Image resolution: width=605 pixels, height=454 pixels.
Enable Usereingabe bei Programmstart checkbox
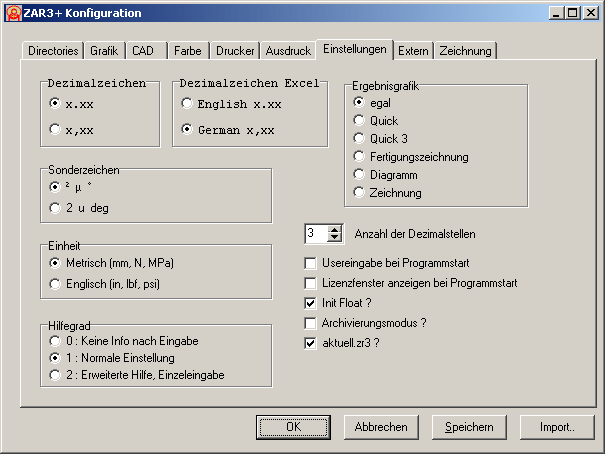pyautogui.click(x=310, y=263)
